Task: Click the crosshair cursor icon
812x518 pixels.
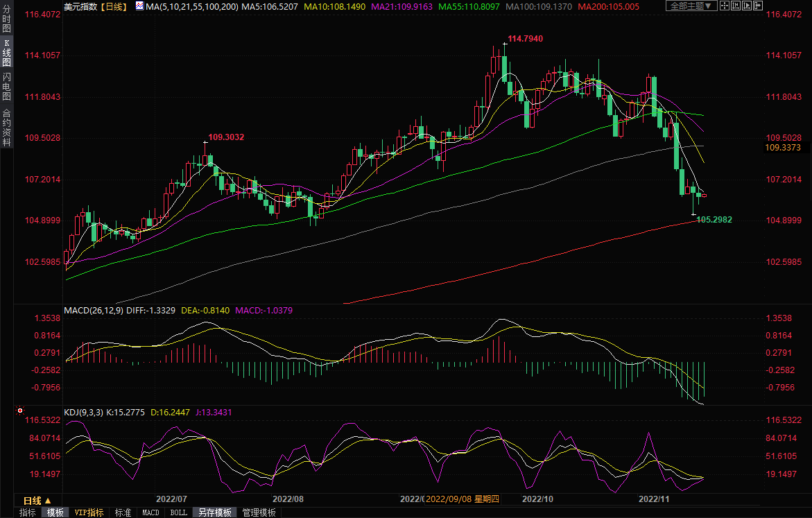Action: pyautogui.click(x=725, y=6)
